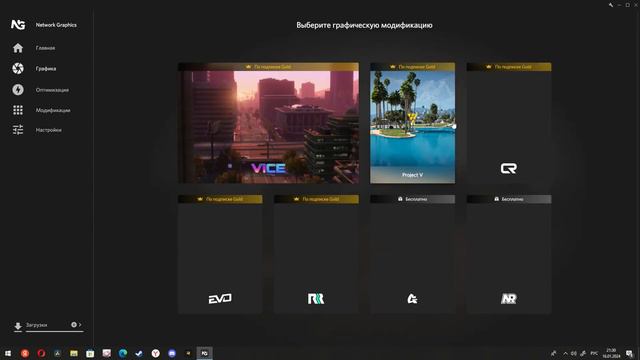The height and width of the screenshot is (360, 640).
Task: Click Бесплатно banner above NR card
Action: click(509, 199)
